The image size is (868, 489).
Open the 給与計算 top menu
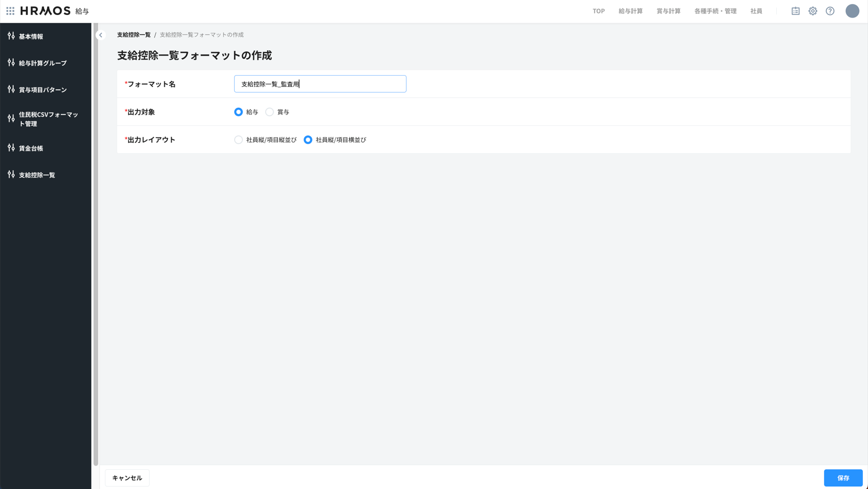pos(630,11)
